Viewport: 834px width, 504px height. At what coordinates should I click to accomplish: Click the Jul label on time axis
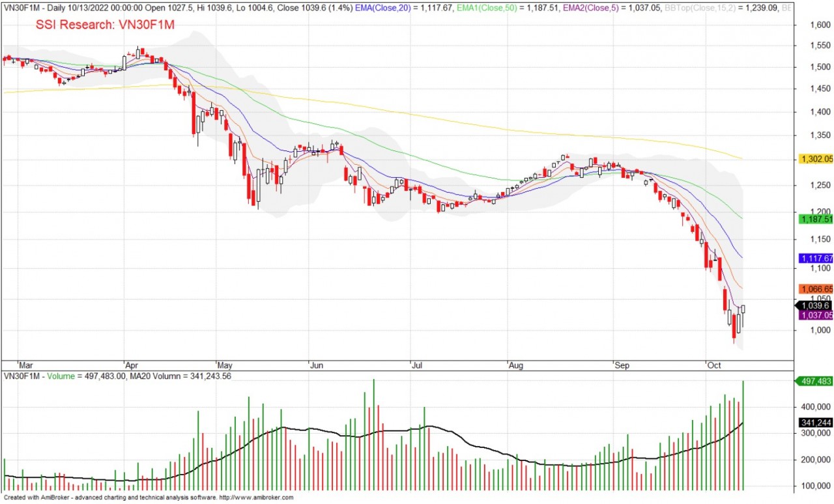click(418, 365)
